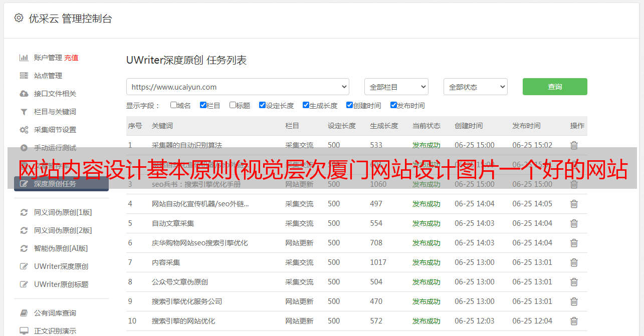Click the keyword 公众号文章伪原创 in row 8
The height and width of the screenshot is (336, 644).
[180, 282]
